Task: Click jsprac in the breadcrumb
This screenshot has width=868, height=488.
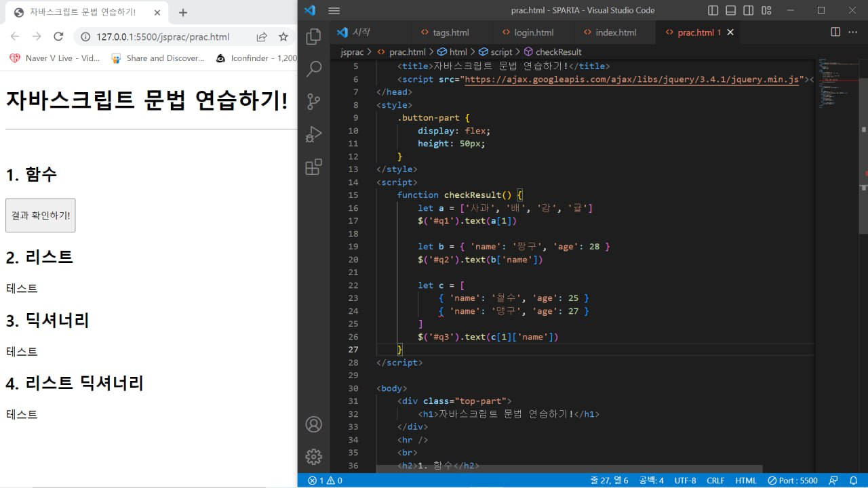Action: (x=353, y=52)
